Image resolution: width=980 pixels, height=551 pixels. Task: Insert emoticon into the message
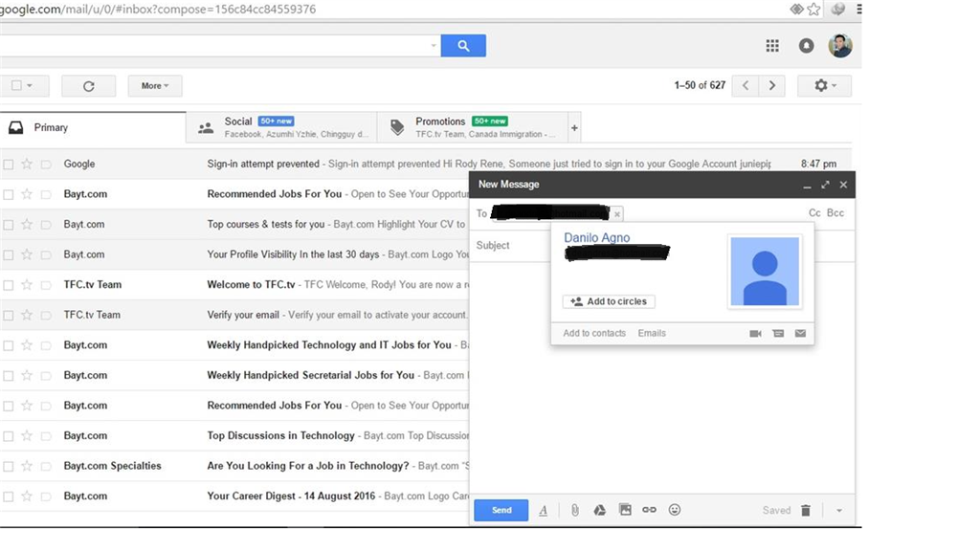675,510
